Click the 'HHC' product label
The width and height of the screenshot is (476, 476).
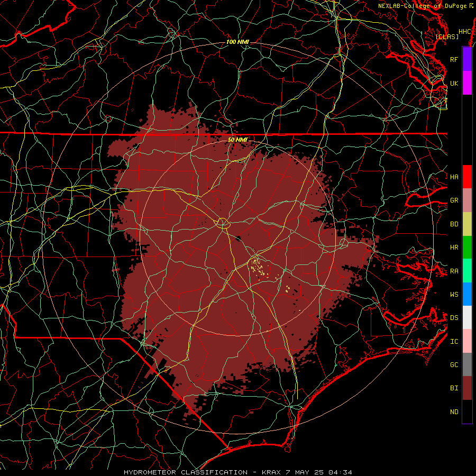click(464, 32)
